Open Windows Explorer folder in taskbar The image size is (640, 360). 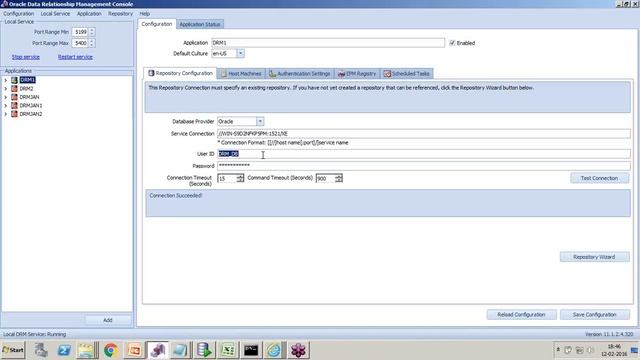tap(87, 350)
